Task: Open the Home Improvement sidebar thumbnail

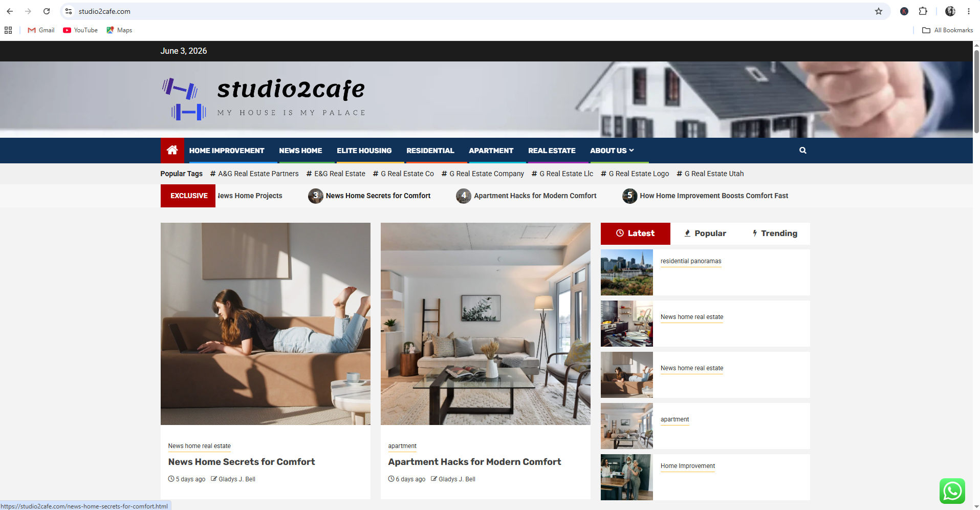Action: click(627, 477)
